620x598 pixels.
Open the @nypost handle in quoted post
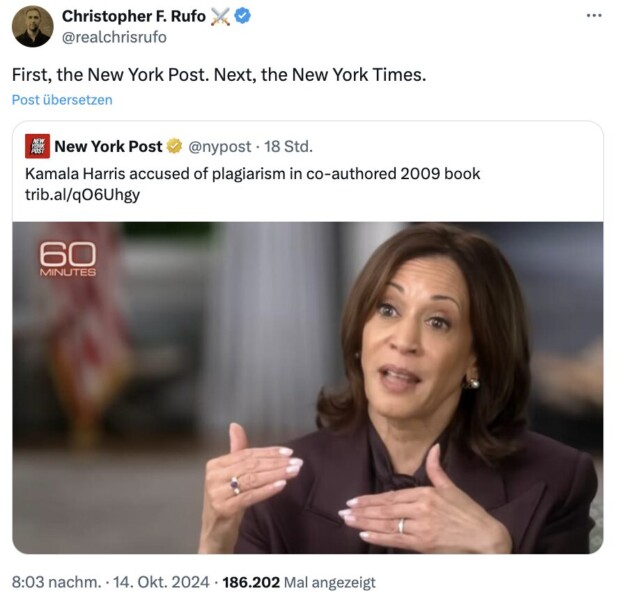219,147
